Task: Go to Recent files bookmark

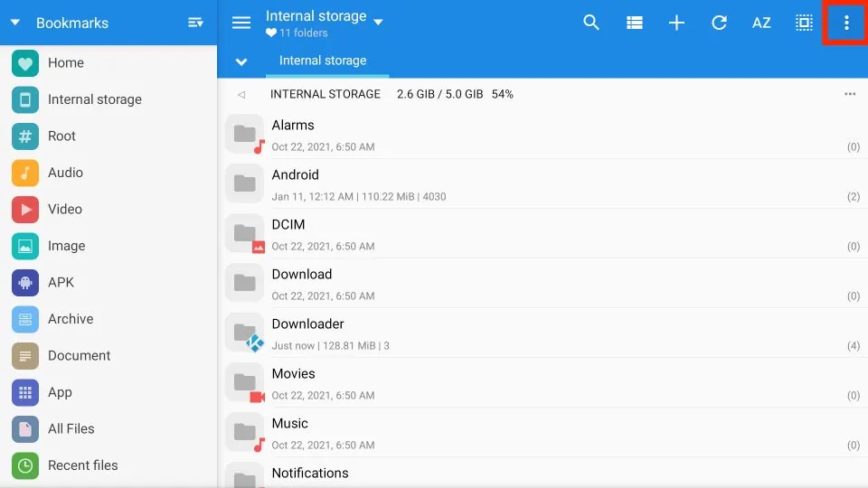Action: pos(82,465)
